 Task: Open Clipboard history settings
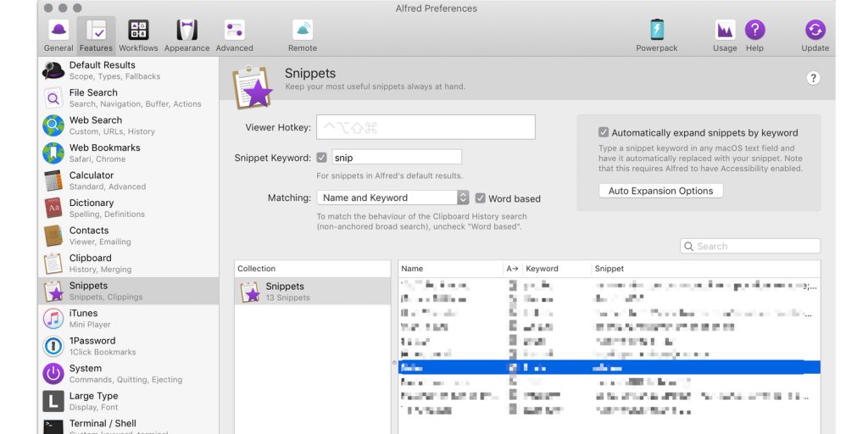point(129,264)
